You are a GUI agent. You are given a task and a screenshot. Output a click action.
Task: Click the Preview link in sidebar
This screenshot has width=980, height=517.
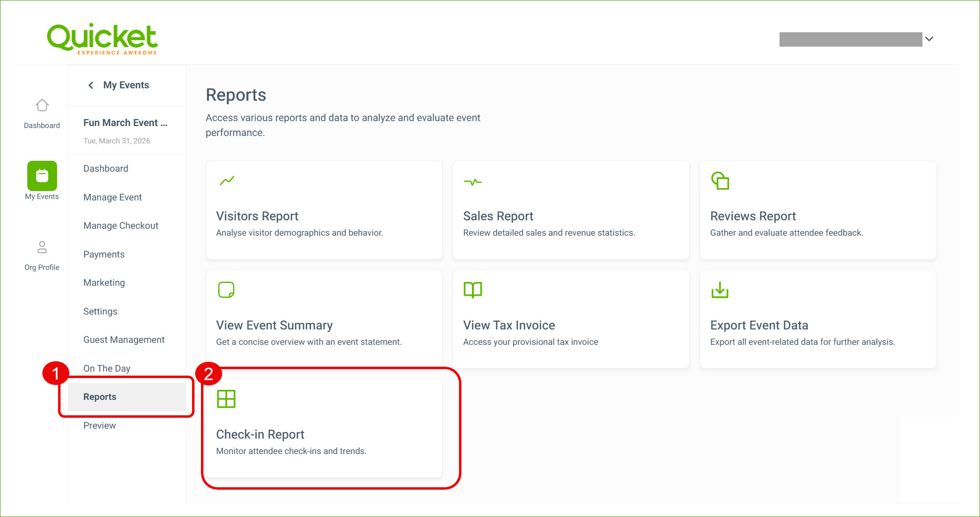pos(100,426)
